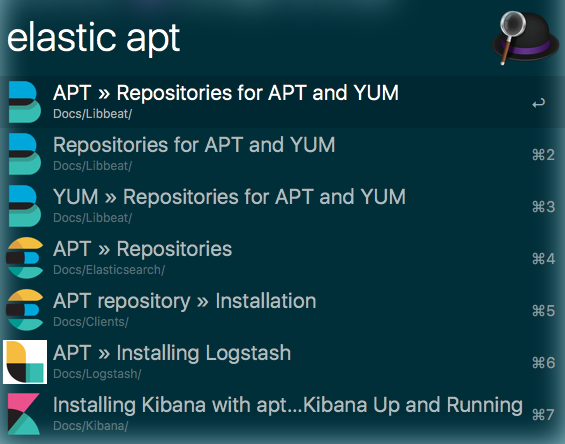Open result 'APT » Repositories for APT and YUM'
Viewport: 565px width, 444px height.
pos(282,102)
